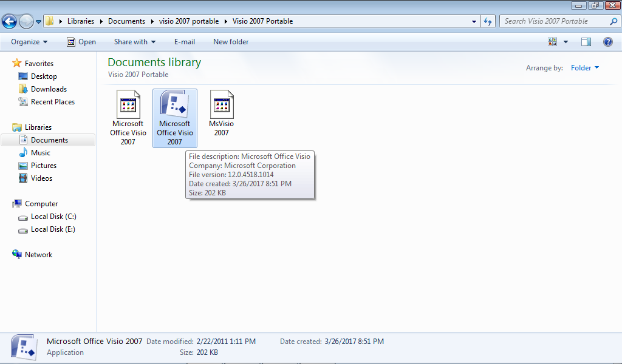Select 'visio 2007 portable' breadcrumb segment
This screenshot has height=364, width=622.
tap(189, 21)
